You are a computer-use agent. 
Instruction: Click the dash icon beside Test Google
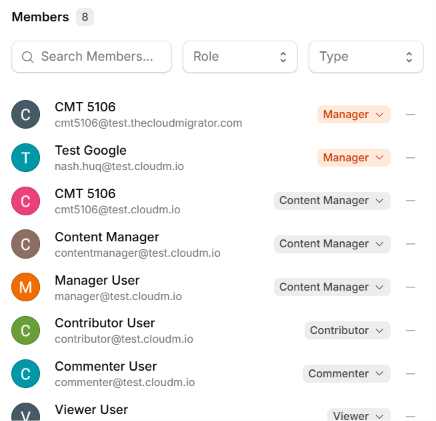click(x=410, y=158)
